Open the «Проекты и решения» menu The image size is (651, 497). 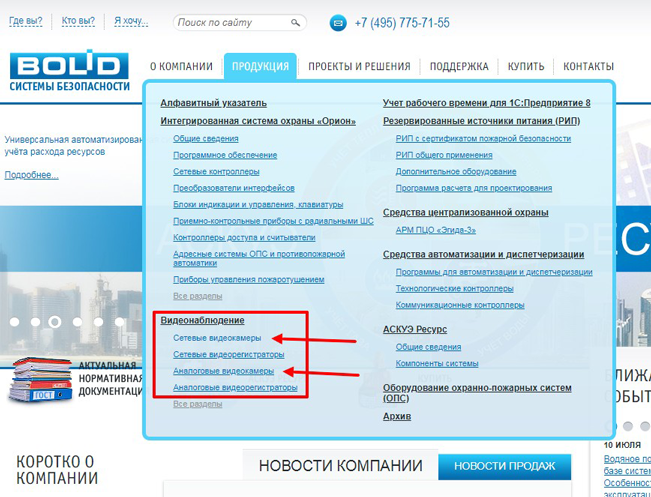click(x=358, y=67)
